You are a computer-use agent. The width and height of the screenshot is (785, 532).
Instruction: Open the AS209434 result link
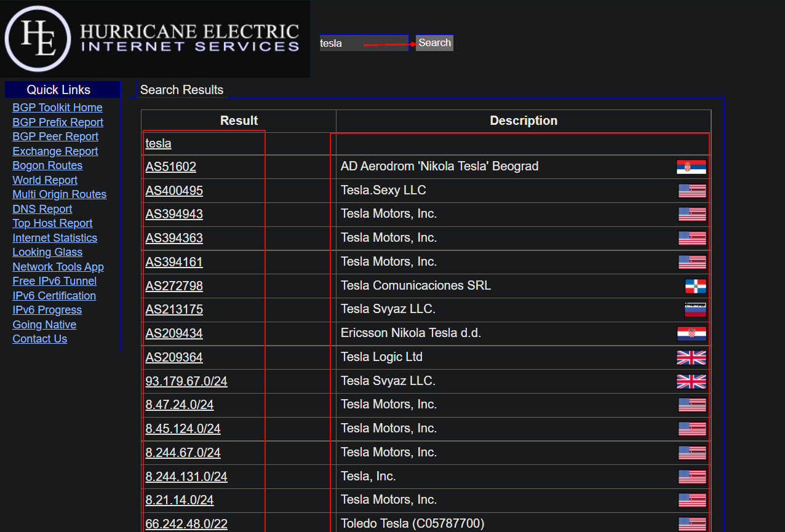pyautogui.click(x=174, y=333)
